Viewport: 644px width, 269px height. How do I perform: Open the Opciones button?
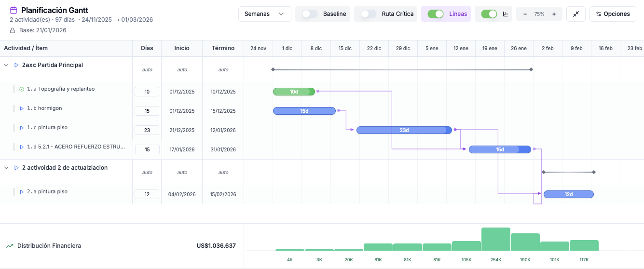coord(613,14)
